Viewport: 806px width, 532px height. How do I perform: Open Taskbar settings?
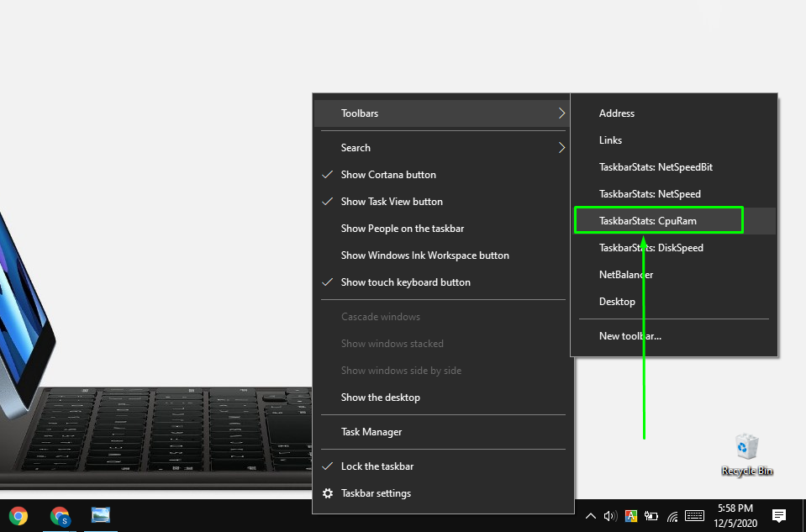(x=376, y=493)
